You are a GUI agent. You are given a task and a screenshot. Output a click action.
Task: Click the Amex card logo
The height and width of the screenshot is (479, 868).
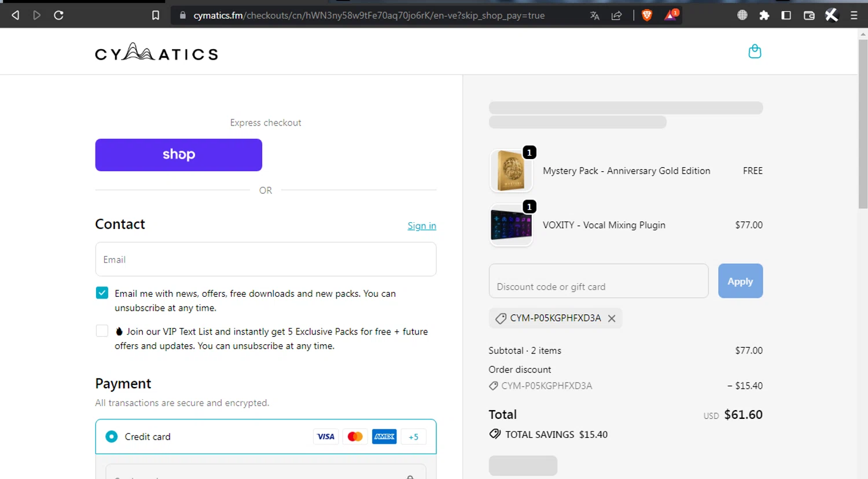coord(384,437)
